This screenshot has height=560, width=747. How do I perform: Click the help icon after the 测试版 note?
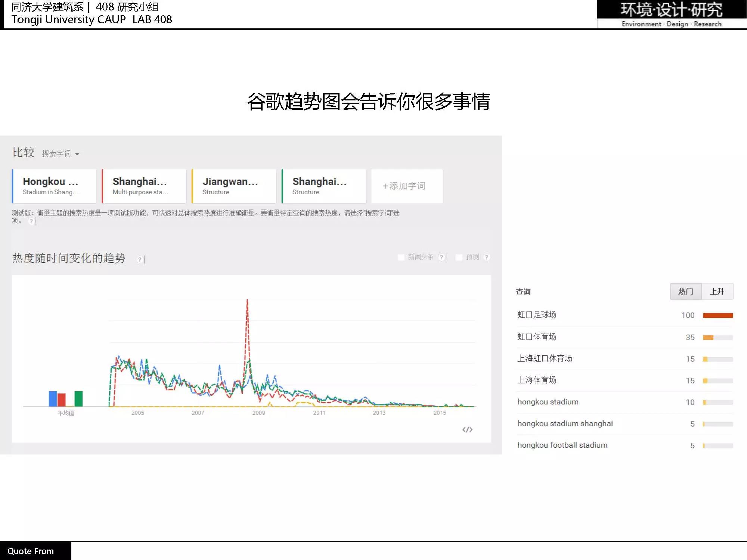coord(31,221)
